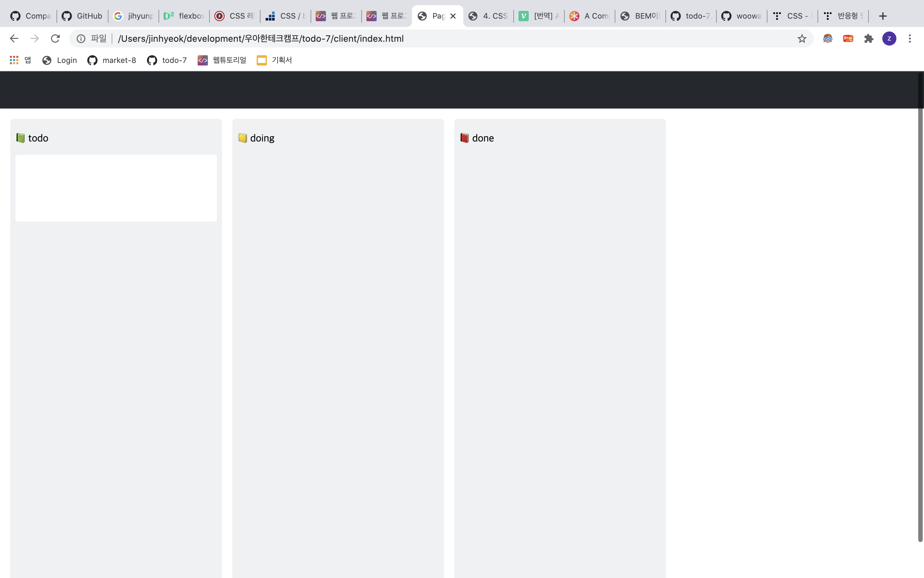Screen dimensions: 924x578
Task: Switch to the todo-7 tab in the tab strip
Action: coord(691,16)
